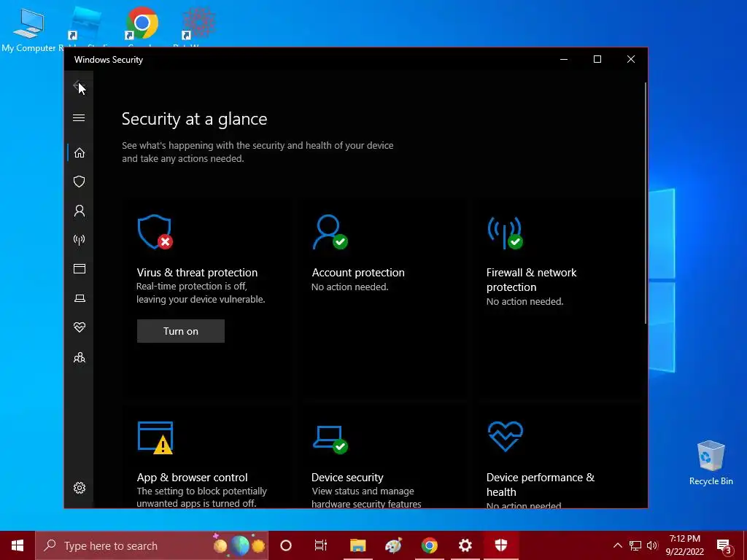Viewport: 747px width, 560px height.
Task: Open Virus & threat protection shield in sidebar
Action: (79, 182)
